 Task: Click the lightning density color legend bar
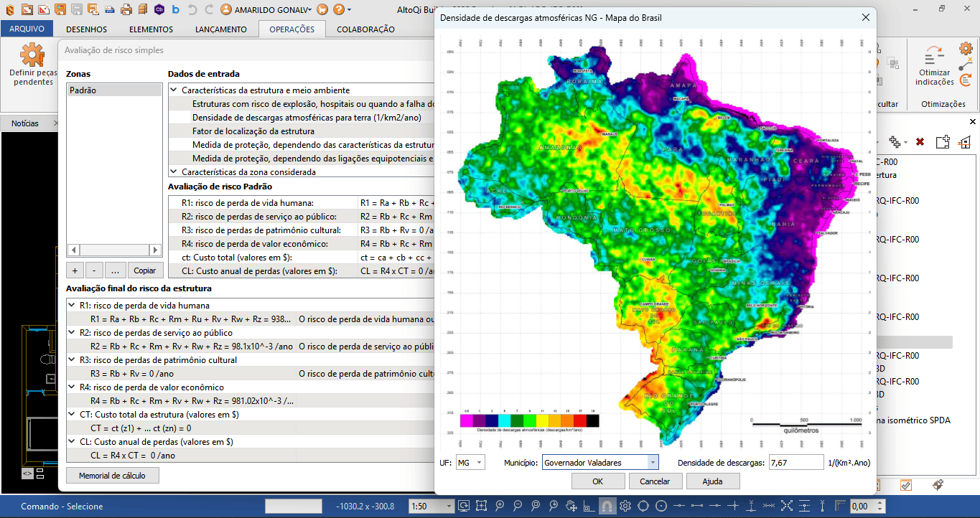tap(529, 420)
